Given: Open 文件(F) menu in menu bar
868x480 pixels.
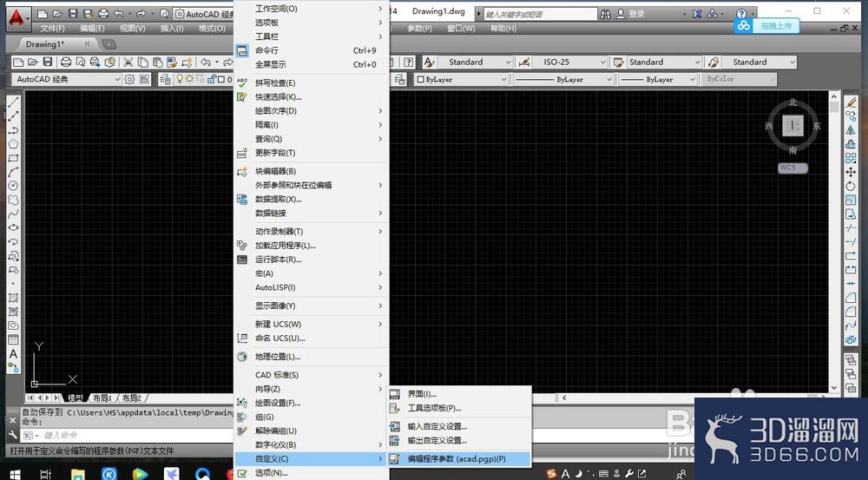Looking at the screenshot, I should [53, 29].
